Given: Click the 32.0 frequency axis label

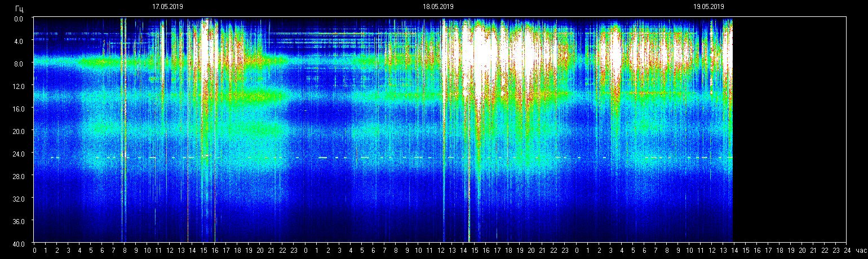Looking at the screenshot, I should (x=17, y=198).
